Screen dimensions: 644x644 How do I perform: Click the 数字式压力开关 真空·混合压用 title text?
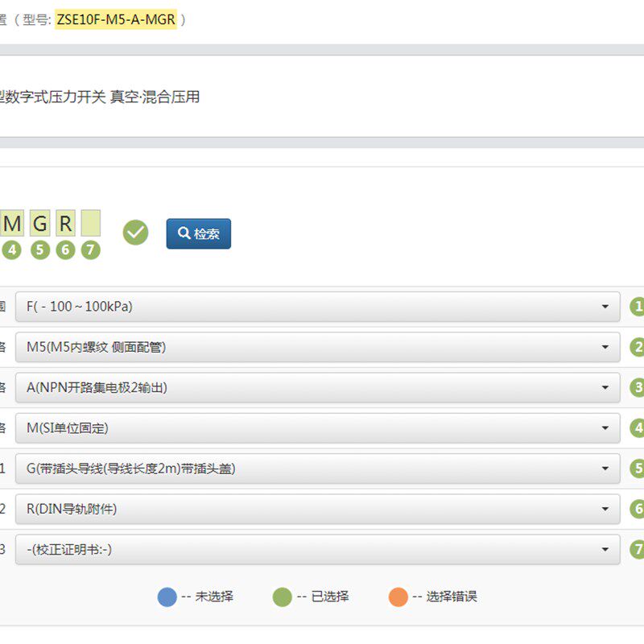tap(100, 97)
